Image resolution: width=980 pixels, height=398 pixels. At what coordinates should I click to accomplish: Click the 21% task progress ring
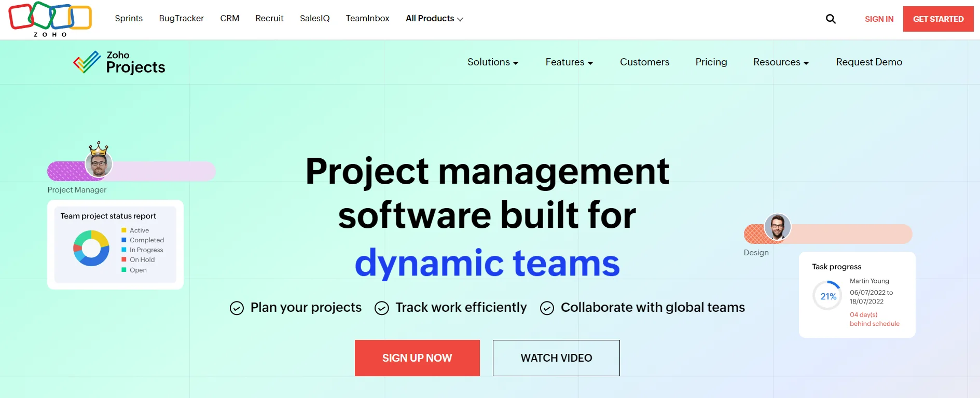click(x=828, y=296)
